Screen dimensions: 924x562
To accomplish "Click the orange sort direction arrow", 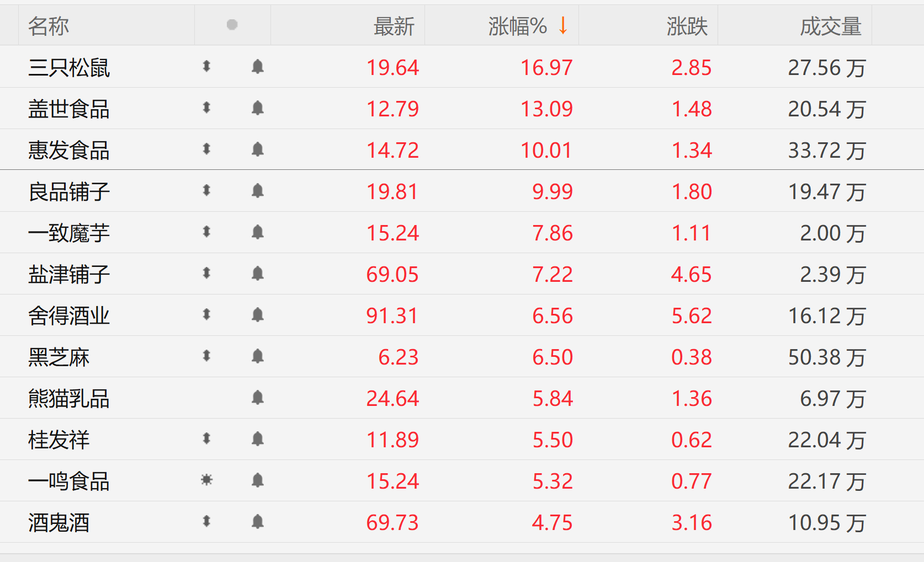I will [x=562, y=25].
